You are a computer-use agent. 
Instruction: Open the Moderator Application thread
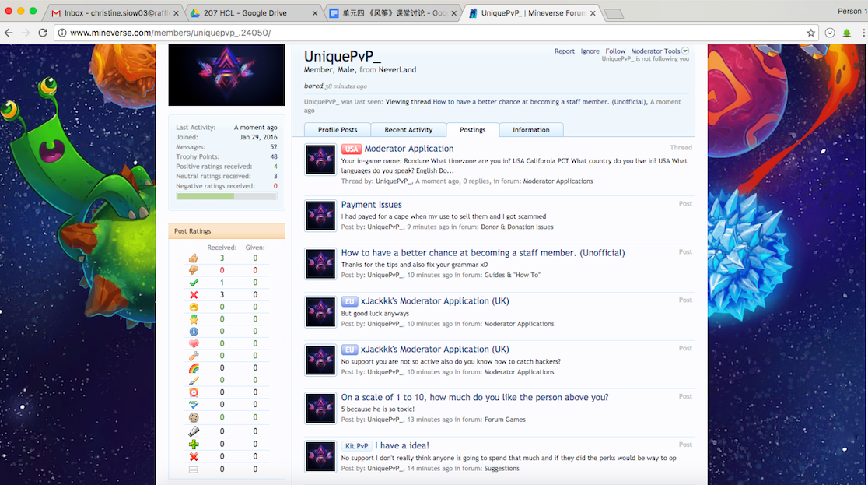pos(408,149)
